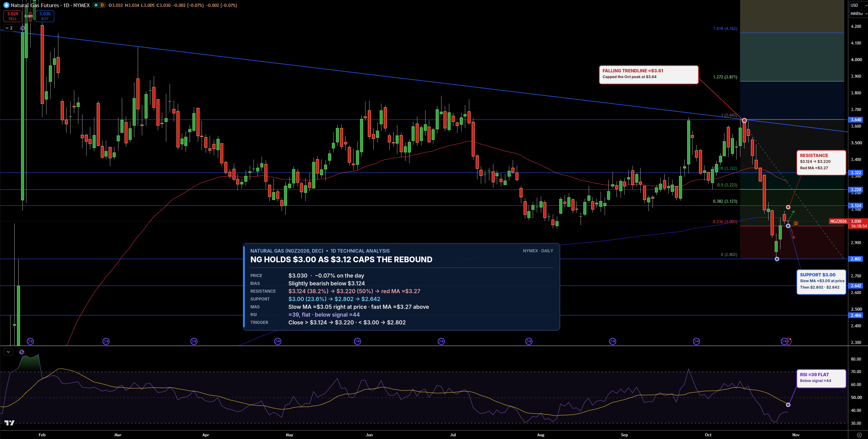This screenshot has width=868, height=439.
Task: Select the FALLING TRENDLINE ≈$3.61 note
Action: coord(648,75)
